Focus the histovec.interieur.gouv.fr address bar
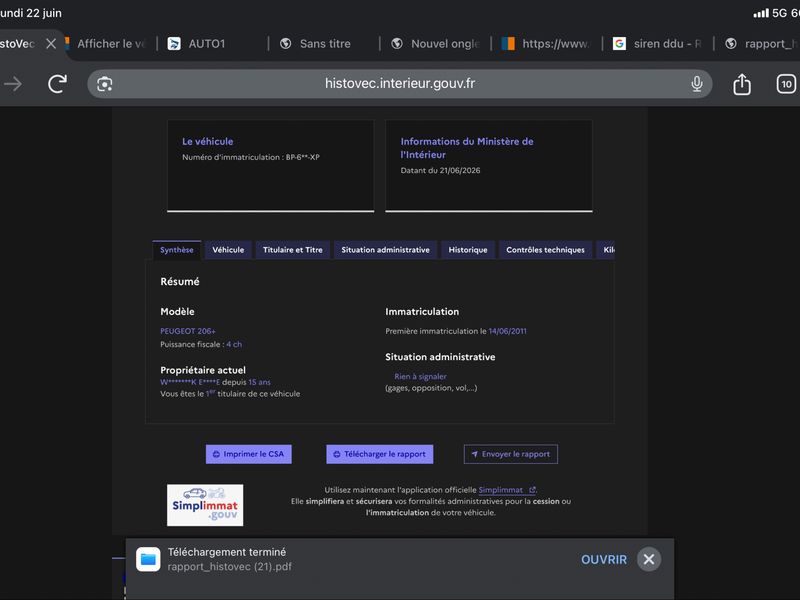This screenshot has width=800, height=600. coord(399,84)
